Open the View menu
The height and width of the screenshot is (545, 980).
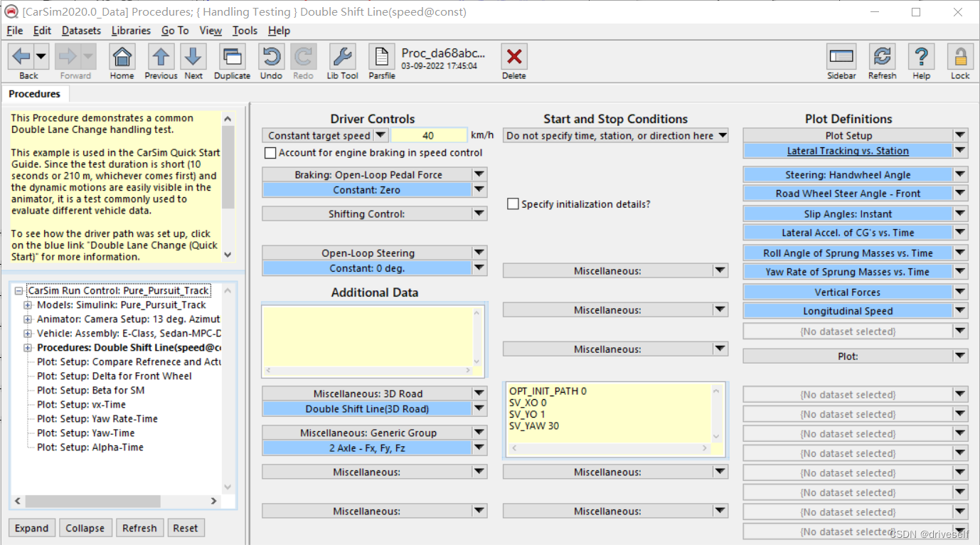tap(211, 31)
